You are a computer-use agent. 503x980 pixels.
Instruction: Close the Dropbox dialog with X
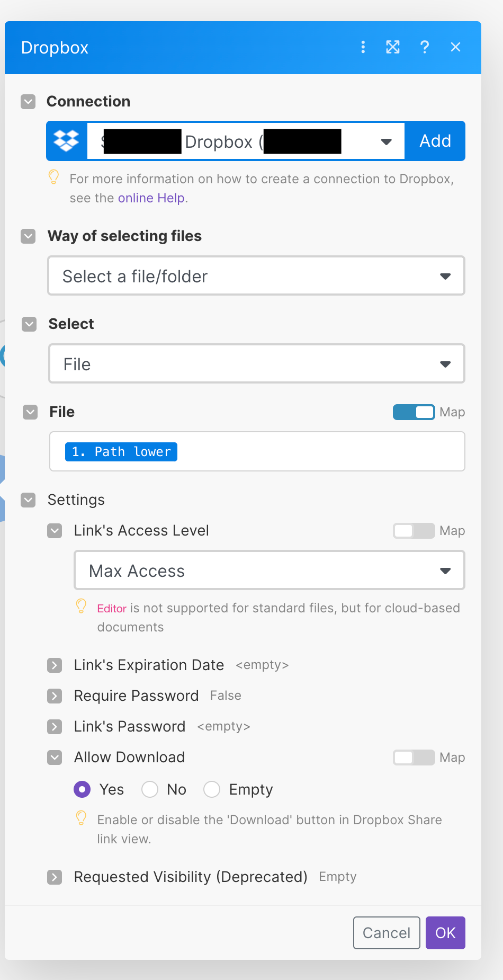click(x=455, y=47)
